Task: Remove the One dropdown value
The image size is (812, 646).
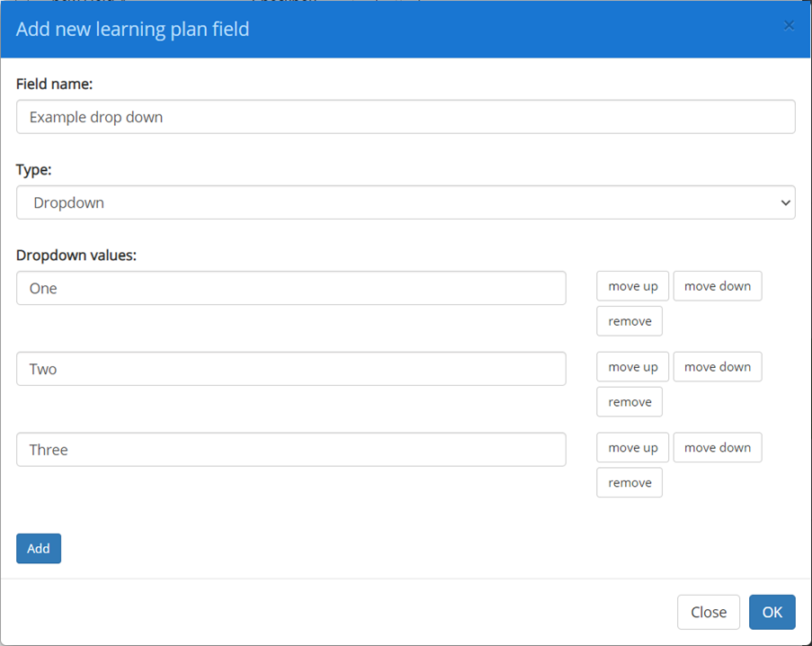Action: click(x=629, y=320)
